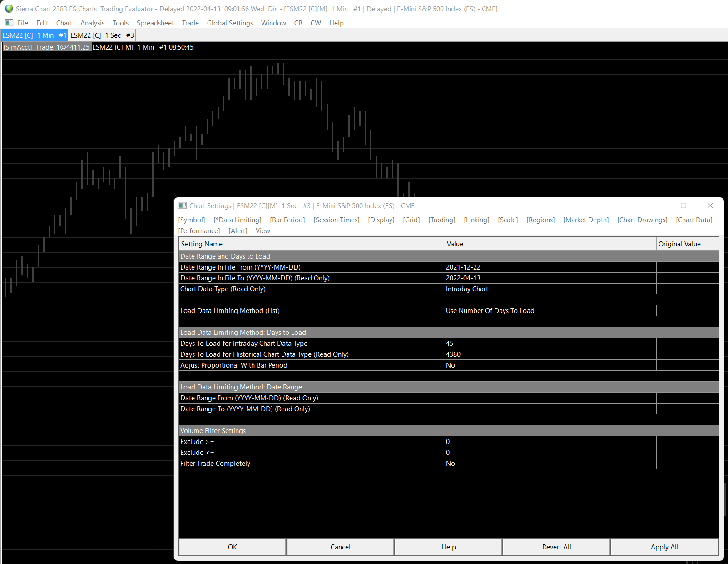Image resolution: width=728 pixels, height=564 pixels.
Task: Open the [Session Times] settings tab
Action: tap(337, 220)
